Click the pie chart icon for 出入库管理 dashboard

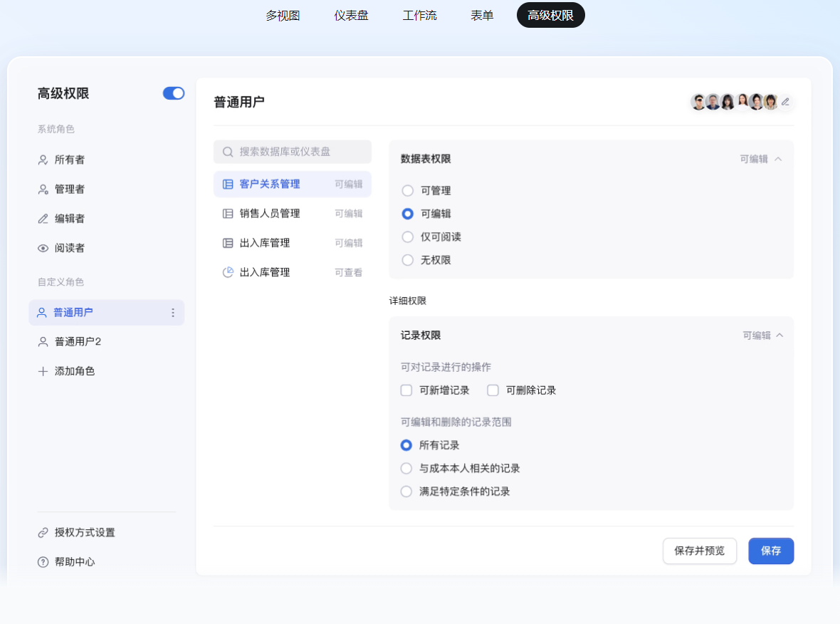(x=228, y=272)
